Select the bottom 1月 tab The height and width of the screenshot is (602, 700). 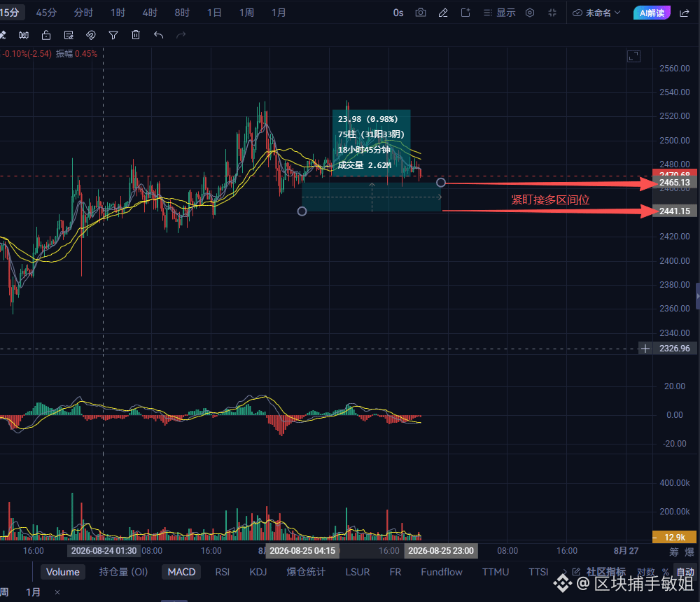tap(33, 592)
